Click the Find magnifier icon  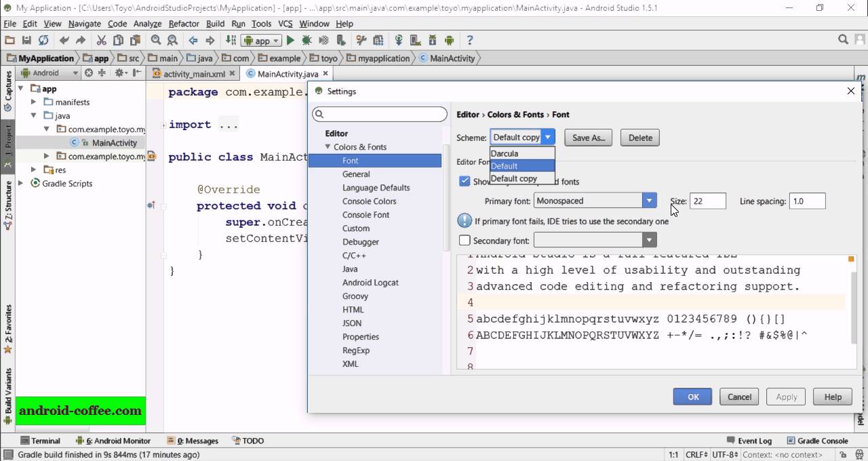point(156,41)
